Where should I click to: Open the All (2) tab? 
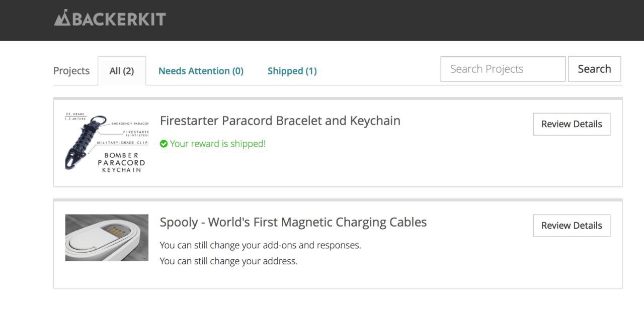pos(122,71)
